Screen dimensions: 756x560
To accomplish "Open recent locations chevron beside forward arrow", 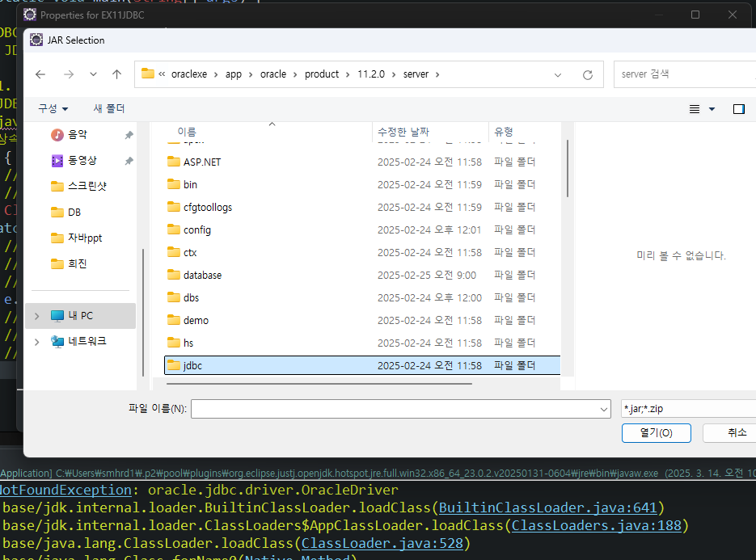I will [x=93, y=74].
